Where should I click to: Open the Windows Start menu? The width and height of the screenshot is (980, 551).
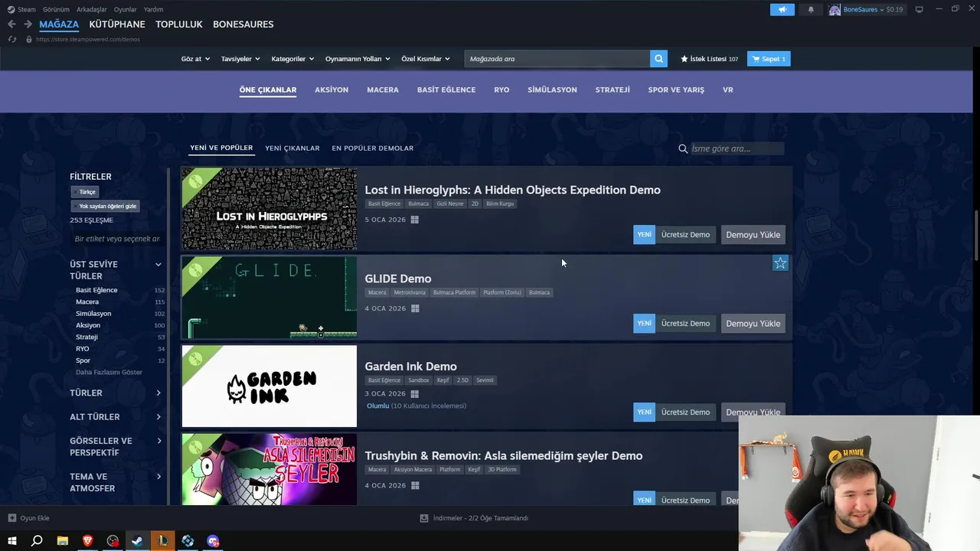coord(12,541)
